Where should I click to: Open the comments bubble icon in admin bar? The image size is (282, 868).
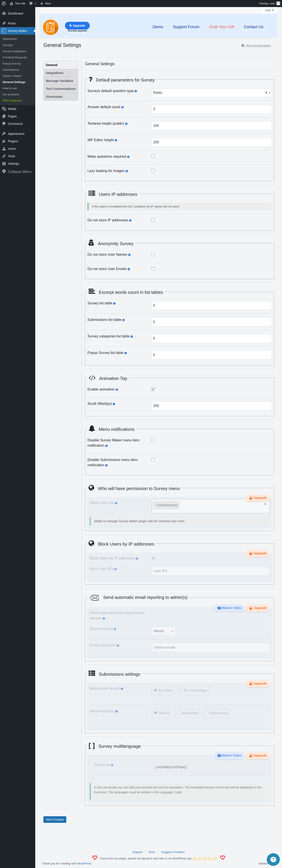coord(31,3)
